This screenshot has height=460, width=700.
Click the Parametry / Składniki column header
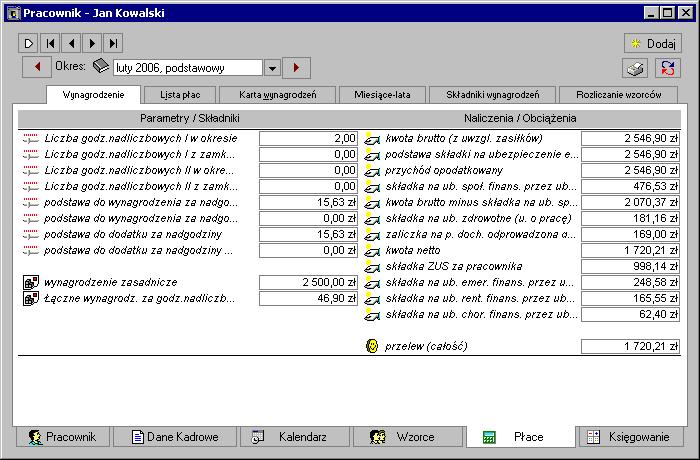190,118
